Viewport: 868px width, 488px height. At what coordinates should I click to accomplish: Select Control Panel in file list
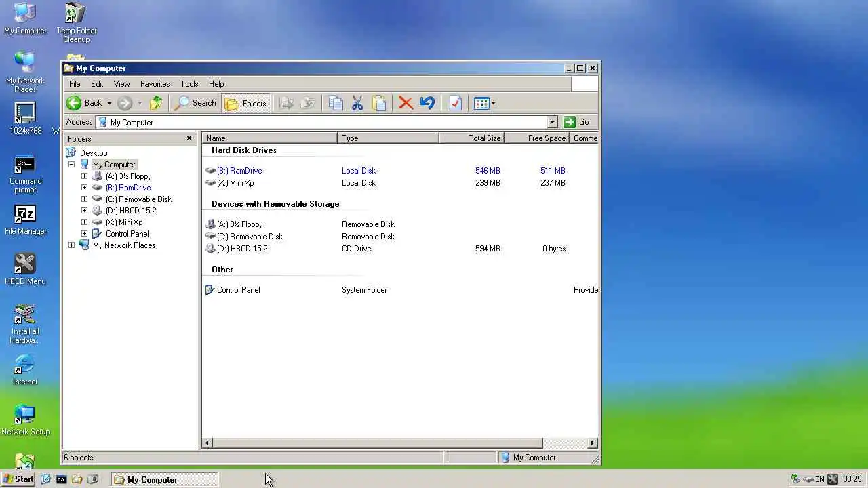[238, 290]
